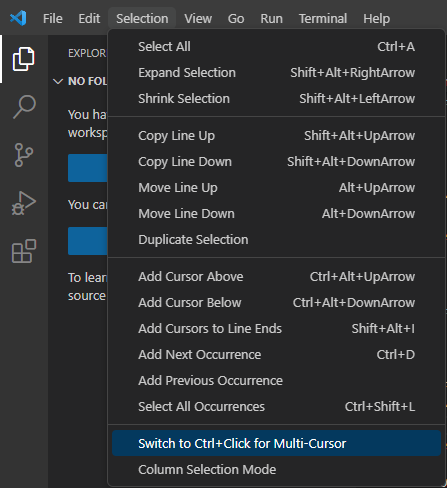Open the Search view icon

(x=24, y=107)
